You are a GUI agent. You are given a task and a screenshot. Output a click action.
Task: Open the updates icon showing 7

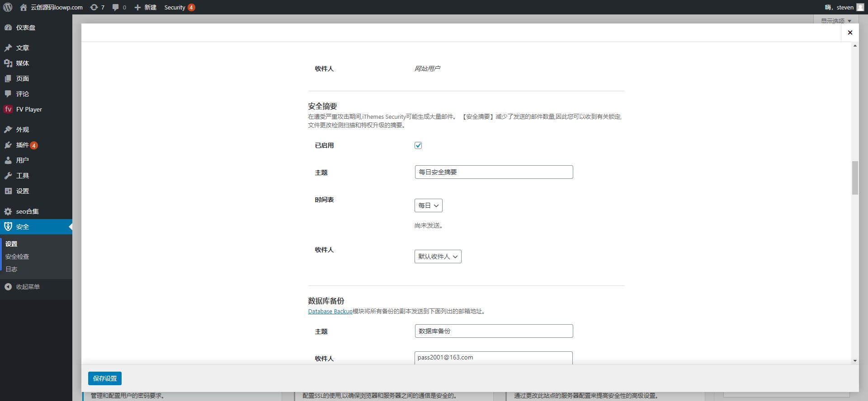pos(94,7)
